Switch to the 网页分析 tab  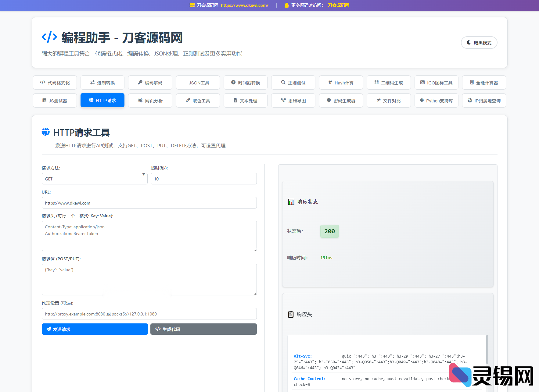(x=150, y=100)
